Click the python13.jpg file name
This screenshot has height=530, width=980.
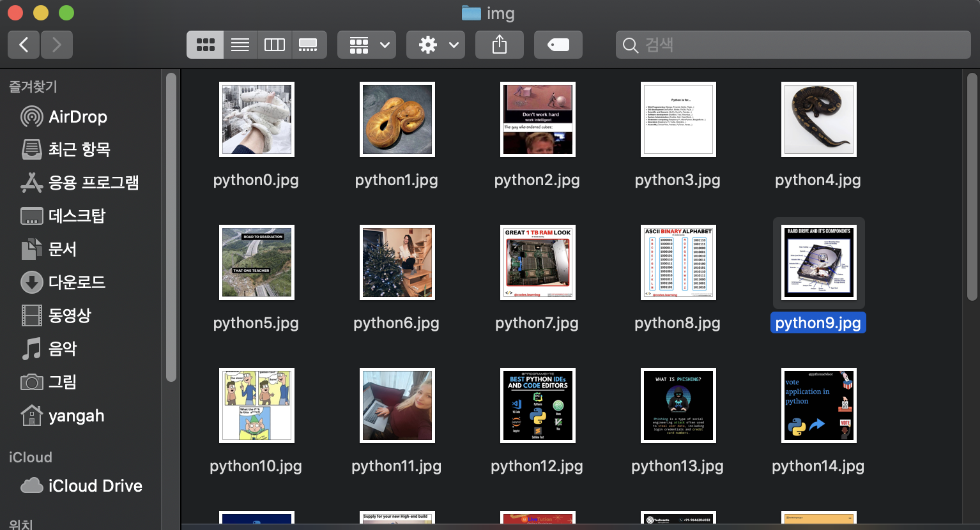tap(678, 466)
